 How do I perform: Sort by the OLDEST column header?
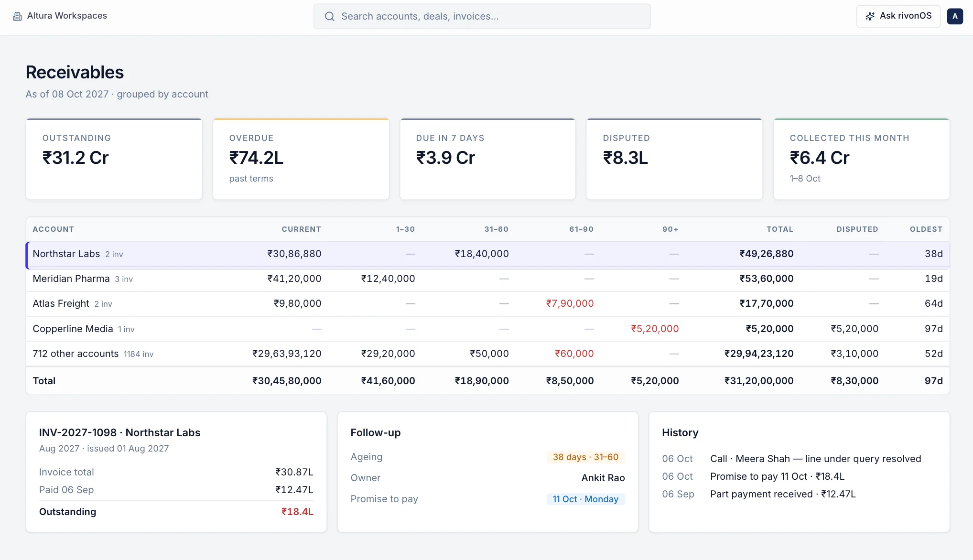926,229
